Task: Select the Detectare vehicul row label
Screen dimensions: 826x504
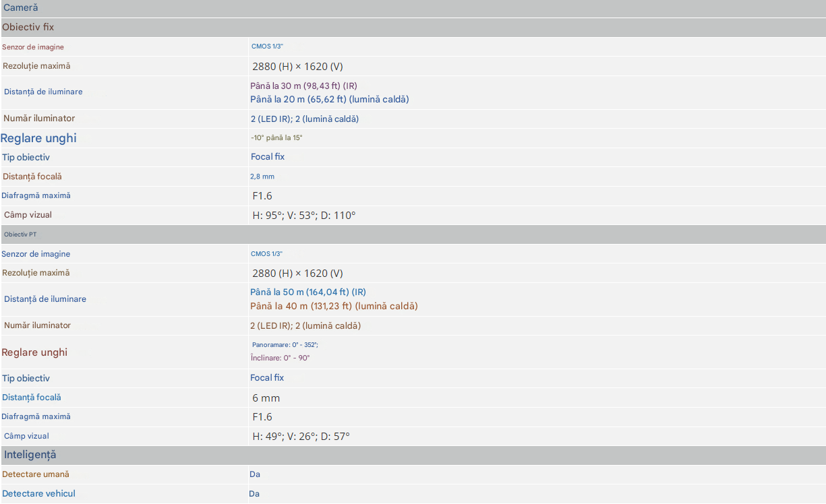Action: [x=38, y=494]
